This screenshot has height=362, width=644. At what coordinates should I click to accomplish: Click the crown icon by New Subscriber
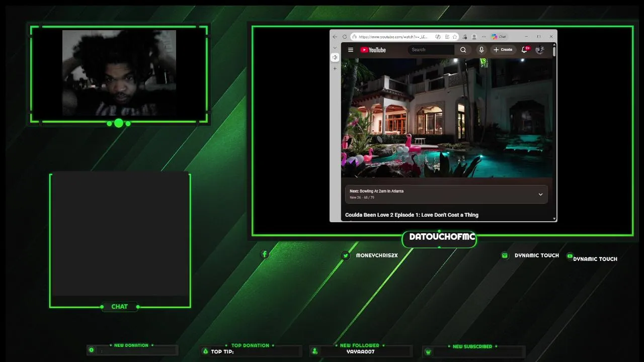point(428,352)
